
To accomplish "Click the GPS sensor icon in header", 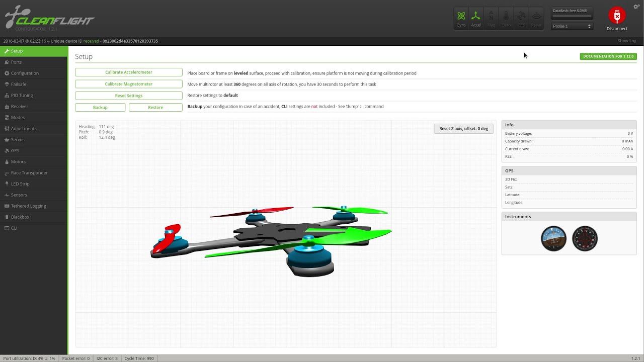I will (x=521, y=18).
